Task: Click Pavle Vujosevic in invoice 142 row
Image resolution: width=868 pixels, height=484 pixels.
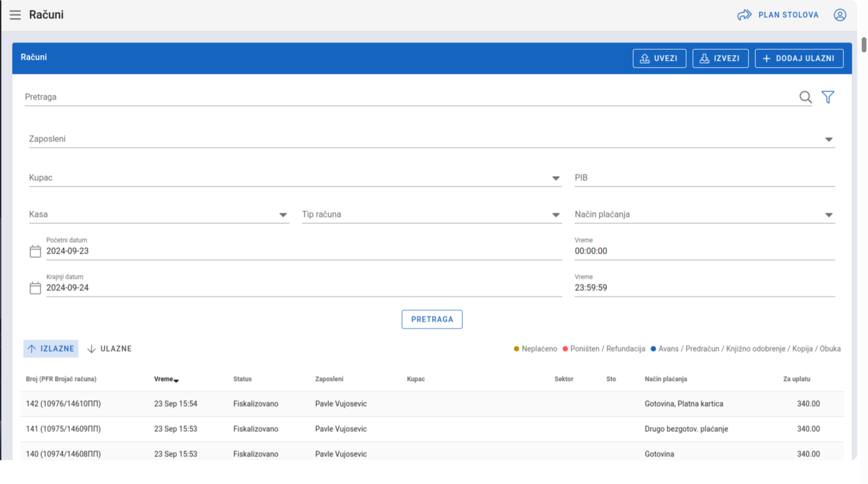Action: point(341,404)
